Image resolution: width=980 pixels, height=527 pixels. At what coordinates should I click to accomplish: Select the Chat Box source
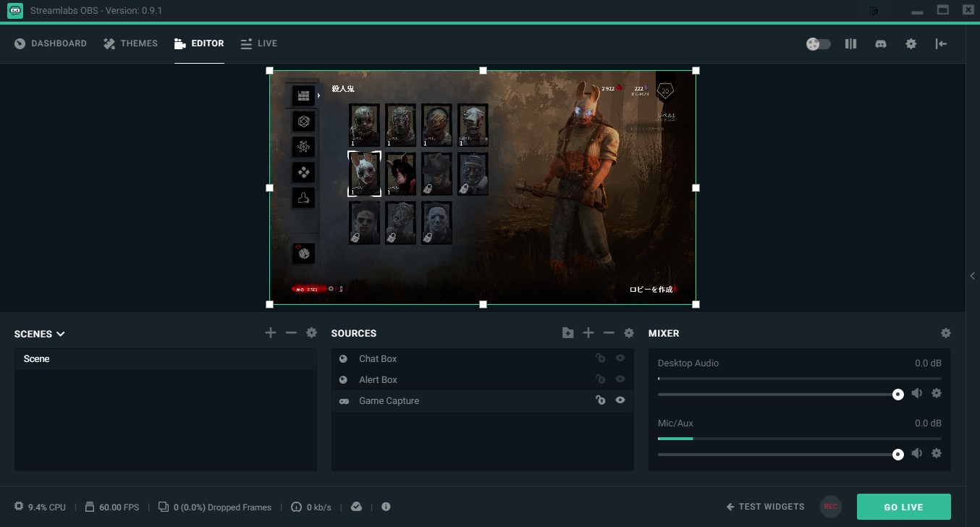(x=483, y=359)
